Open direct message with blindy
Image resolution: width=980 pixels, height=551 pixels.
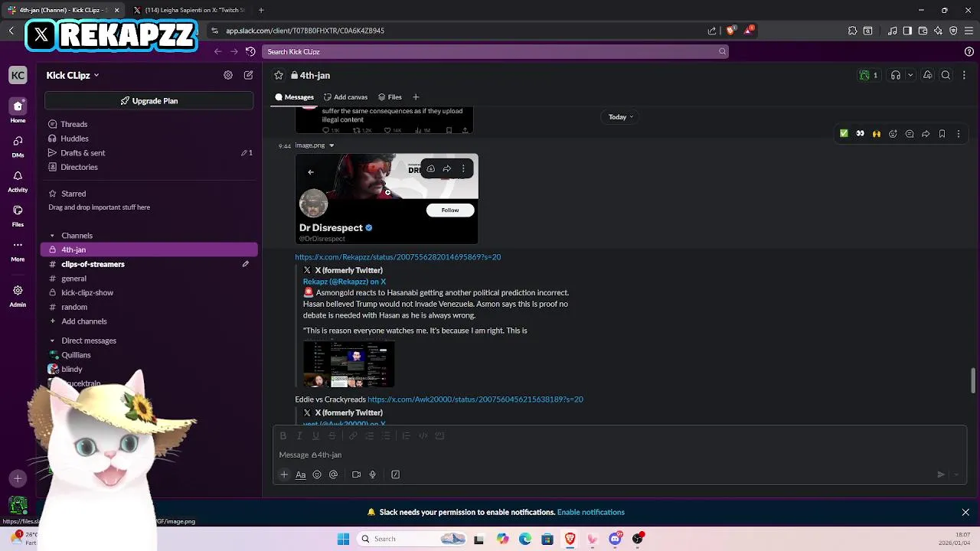(x=72, y=370)
